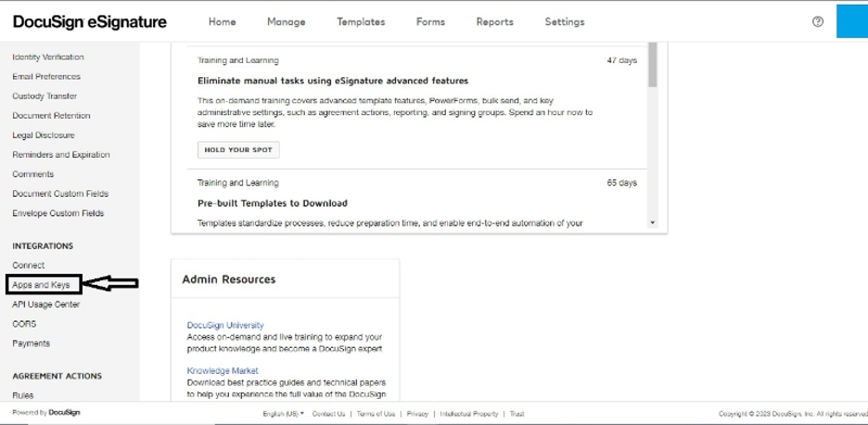868x425 pixels.
Task: Open the Intellectual Property footer link
Action: coord(469,414)
